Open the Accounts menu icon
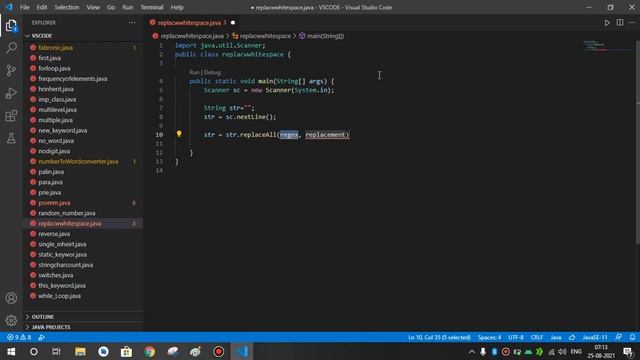The height and width of the screenshot is (360, 640). point(11,298)
